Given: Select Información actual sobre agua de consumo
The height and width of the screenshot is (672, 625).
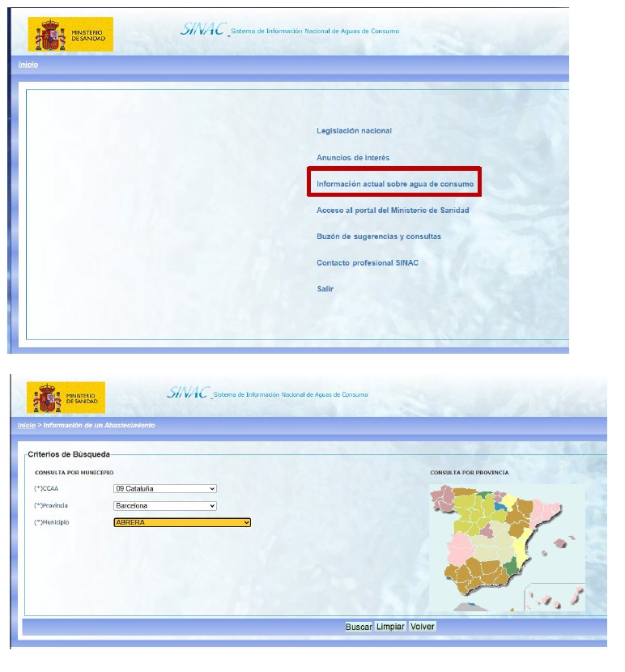Looking at the screenshot, I should (395, 184).
